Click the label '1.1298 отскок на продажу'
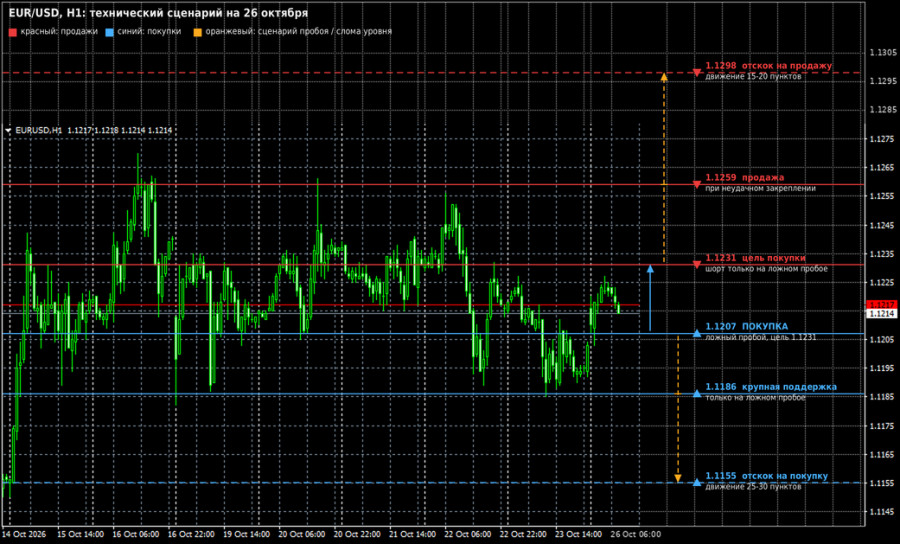The height and width of the screenshot is (544, 900). pos(769,66)
